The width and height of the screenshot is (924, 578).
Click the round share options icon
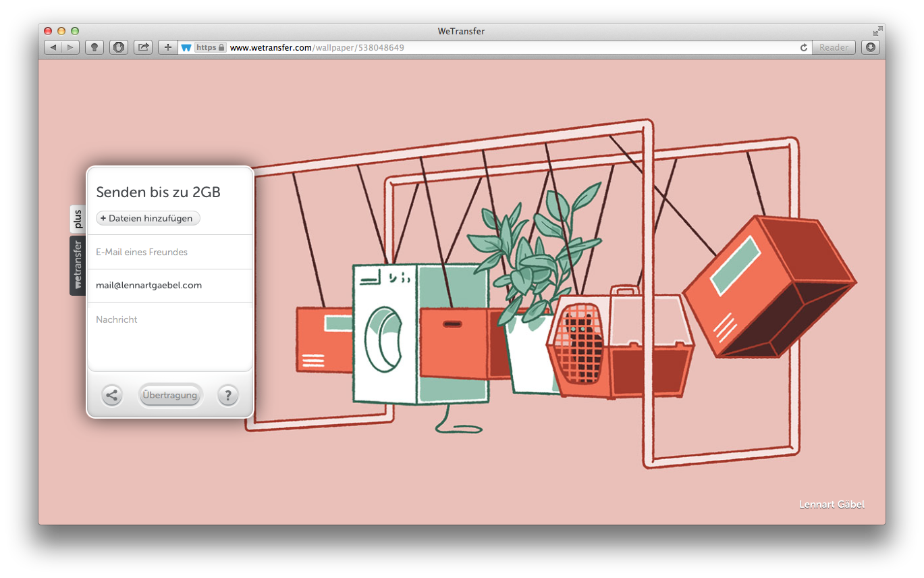[112, 395]
